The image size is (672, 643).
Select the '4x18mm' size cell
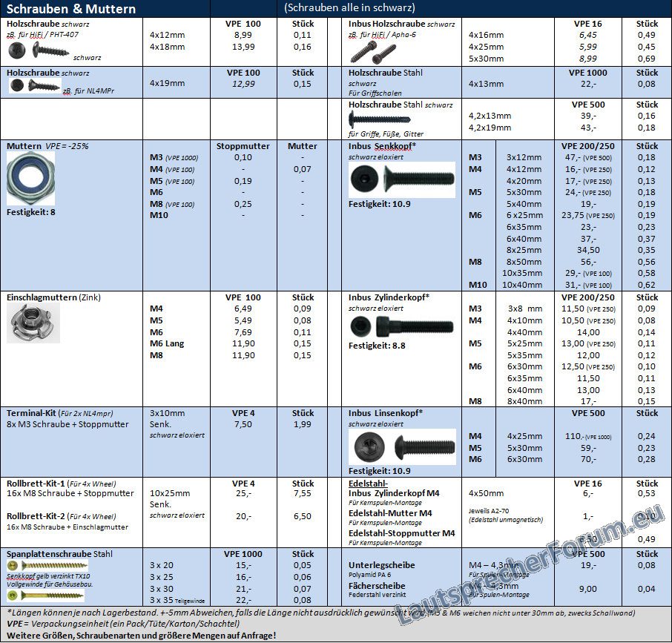coord(167,47)
